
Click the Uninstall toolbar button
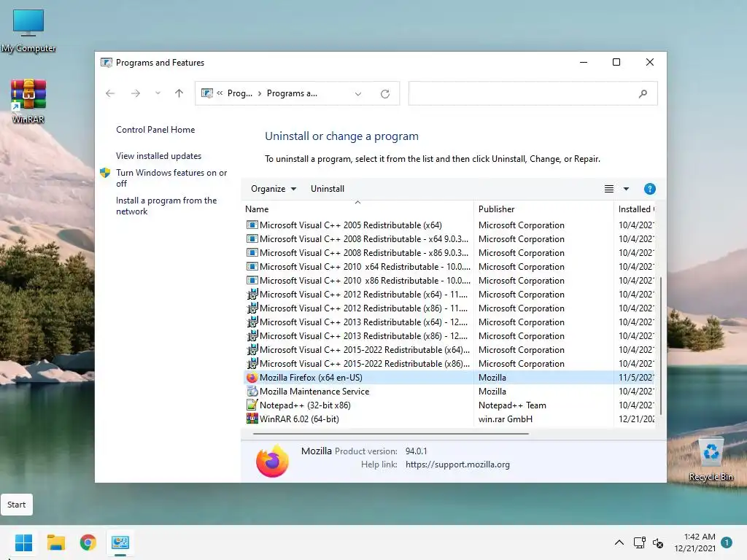click(x=328, y=189)
